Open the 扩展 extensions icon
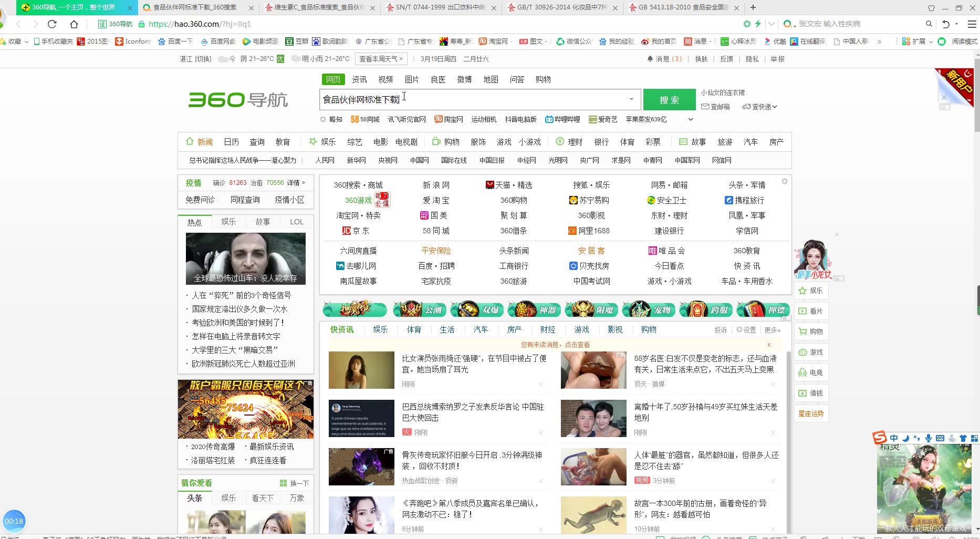The width and height of the screenshot is (980, 539). click(x=906, y=41)
